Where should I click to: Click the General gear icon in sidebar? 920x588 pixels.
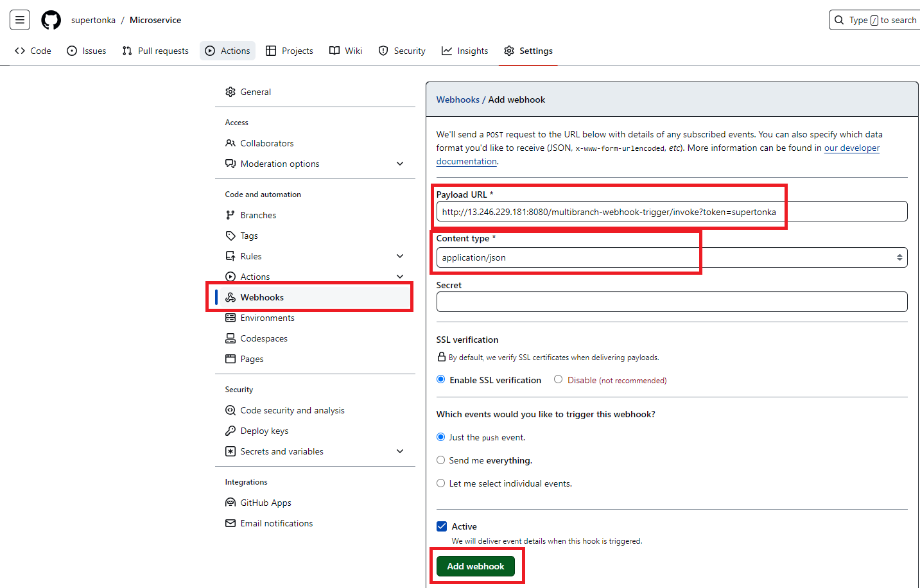click(x=230, y=92)
